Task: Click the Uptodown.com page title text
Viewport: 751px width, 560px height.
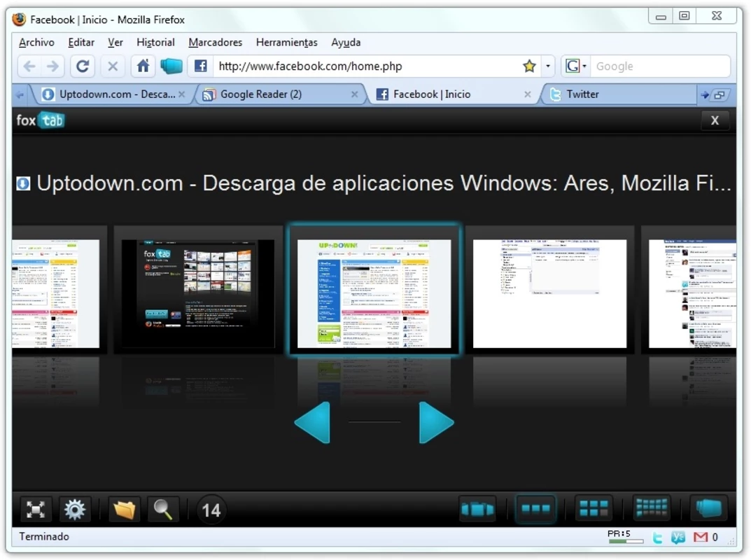Action: point(384,183)
